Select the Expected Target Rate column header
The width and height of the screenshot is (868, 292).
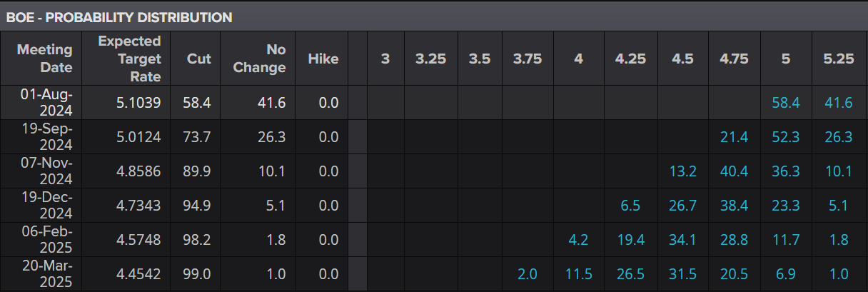point(129,59)
